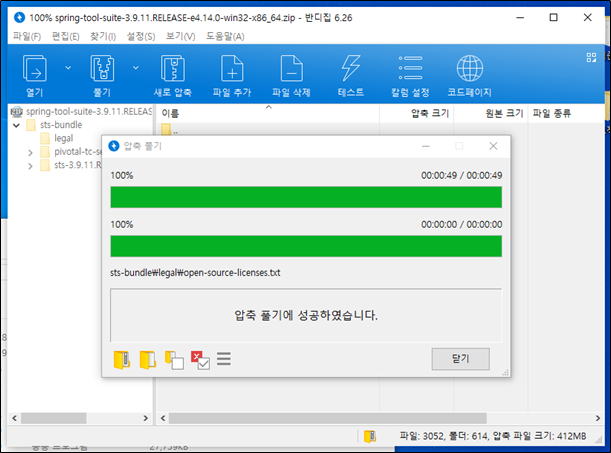This screenshot has width=611, height=453.
Task: Click the top overall progress bar
Action: click(x=306, y=197)
